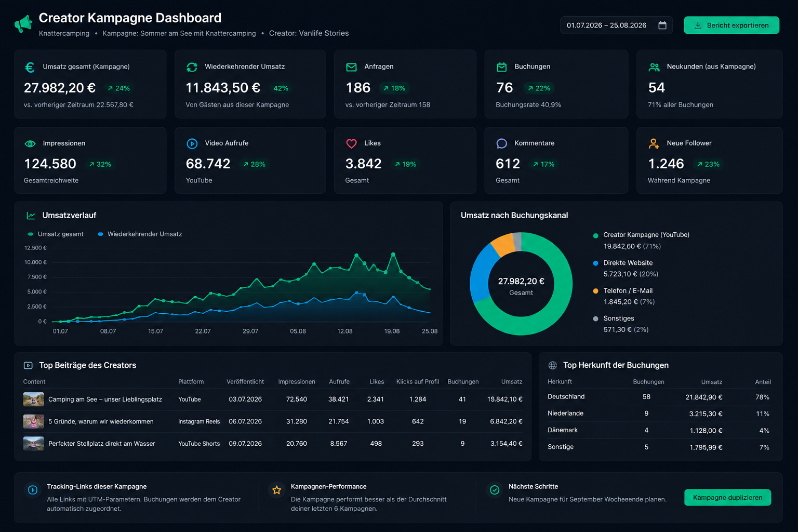The image size is (798, 532).
Task: Click the up arrow beside 23% on Neue Follower
Action: pos(699,165)
